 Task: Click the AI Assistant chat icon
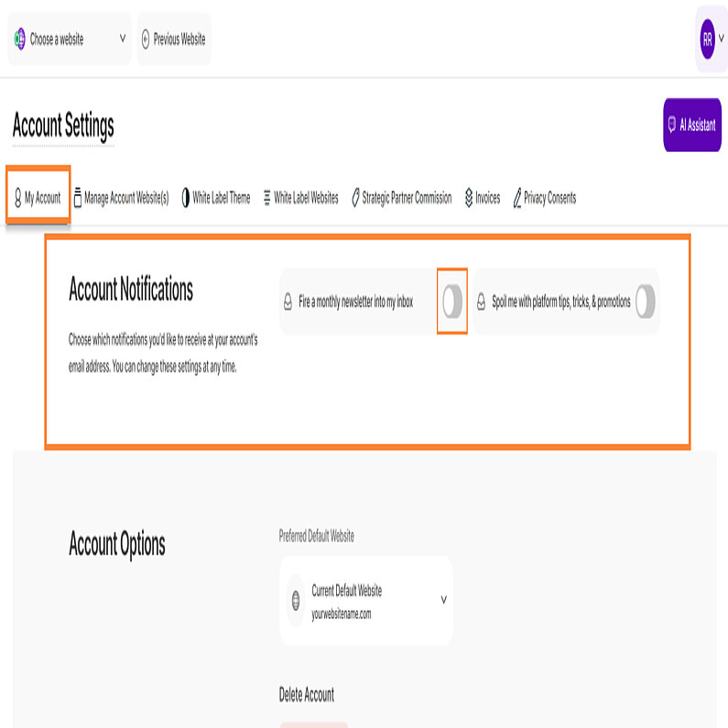click(671, 125)
